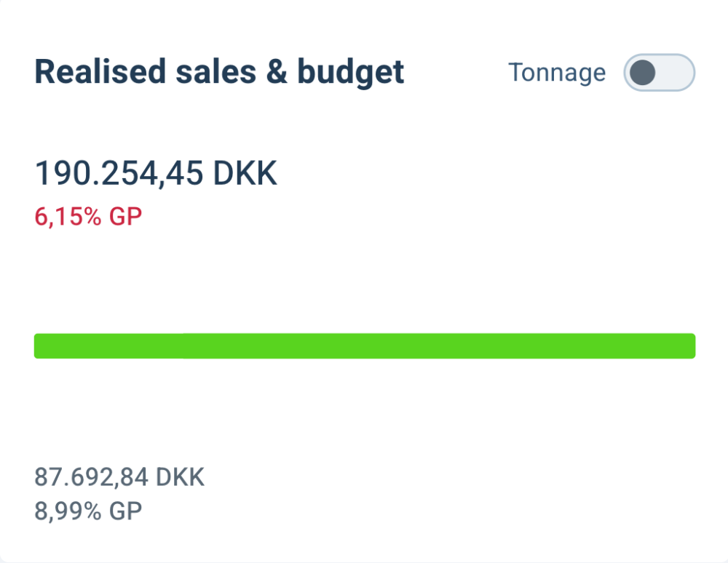This screenshot has height=563, width=728.
Task: Click the "Realised sales & budget" heading
Action: coord(219,73)
